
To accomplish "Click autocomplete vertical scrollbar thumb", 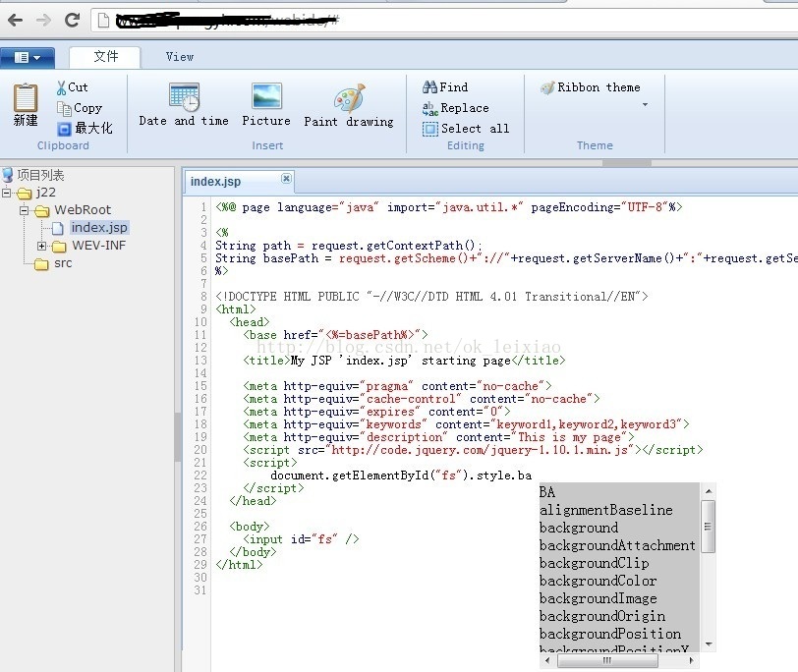I will point(708,527).
